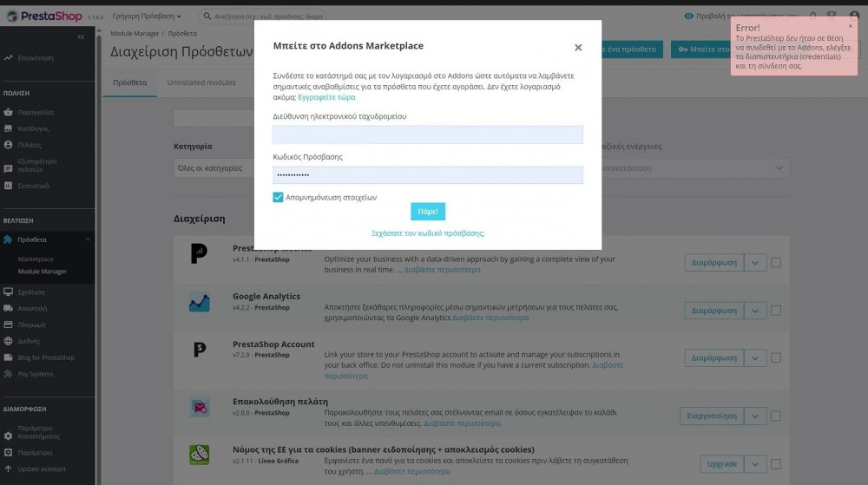868x485 pixels.
Task: Open notifications bell icon
Action: pyautogui.click(x=813, y=16)
